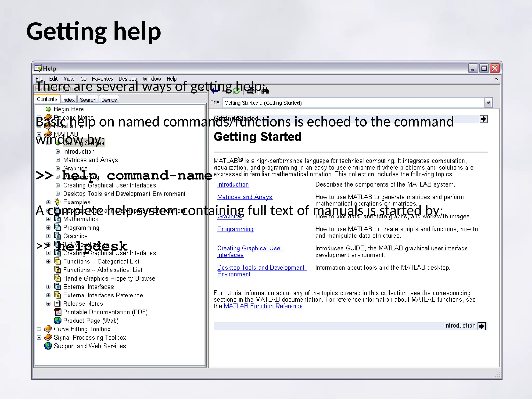This screenshot has width=532, height=399.
Task: Open the Edit menu
Action: [x=54, y=79]
